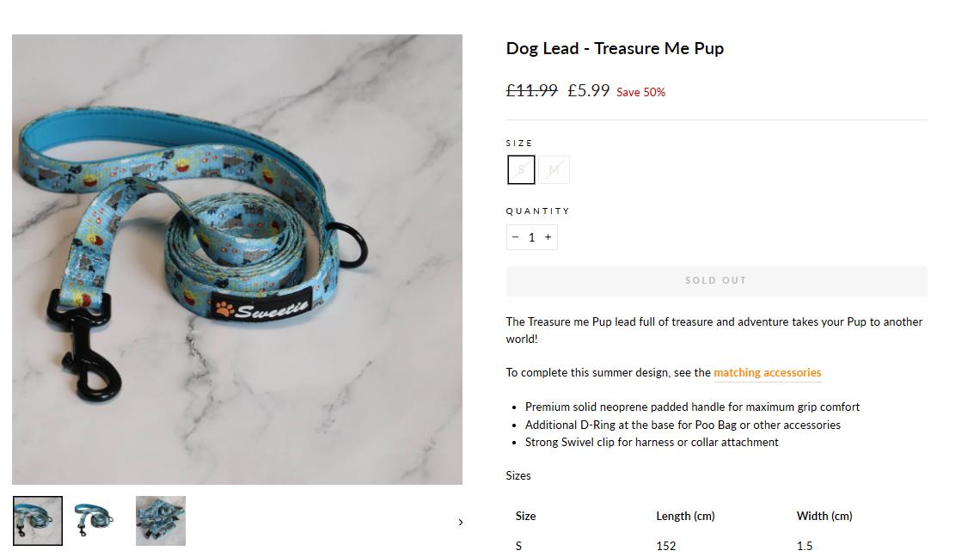Increase quantity with the plus icon

click(548, 237)
